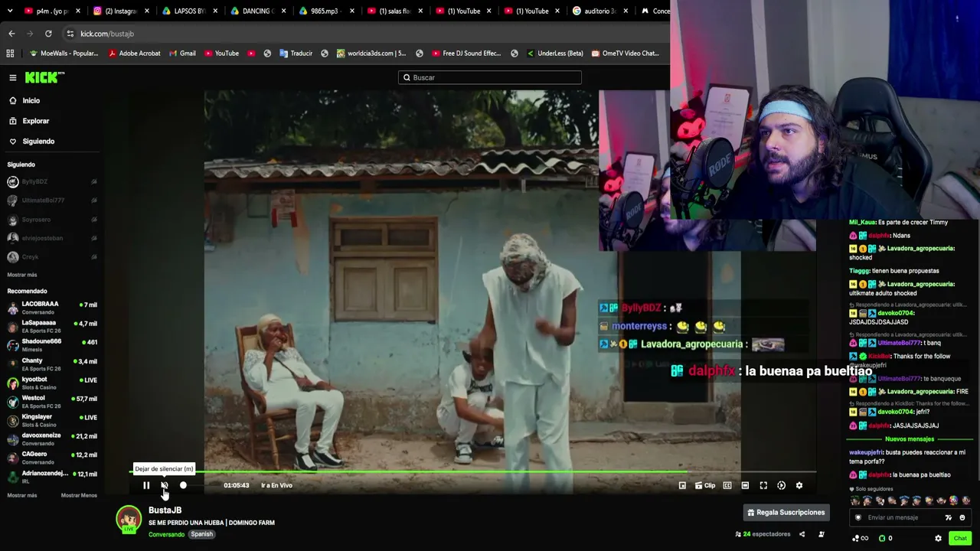Open the emoji picker in chat input
Screen dimensions: 980x551
click(962, 517)
